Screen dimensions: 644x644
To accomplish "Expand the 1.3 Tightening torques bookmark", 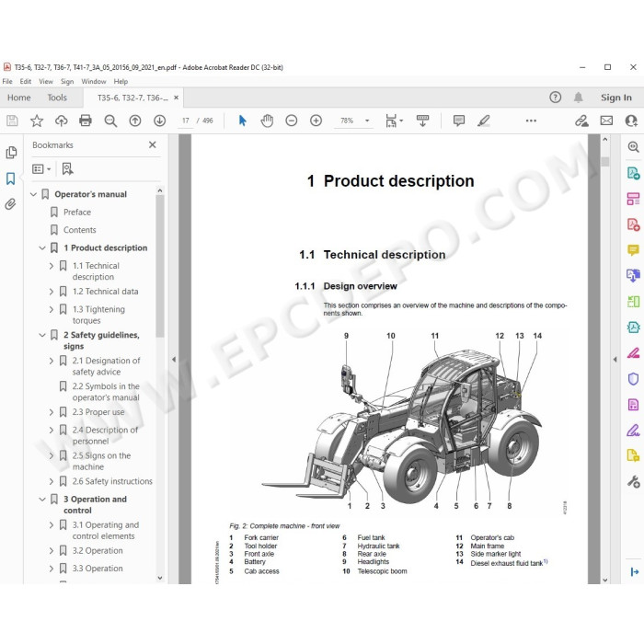I will pyautogui.click(x=52, y=309).
